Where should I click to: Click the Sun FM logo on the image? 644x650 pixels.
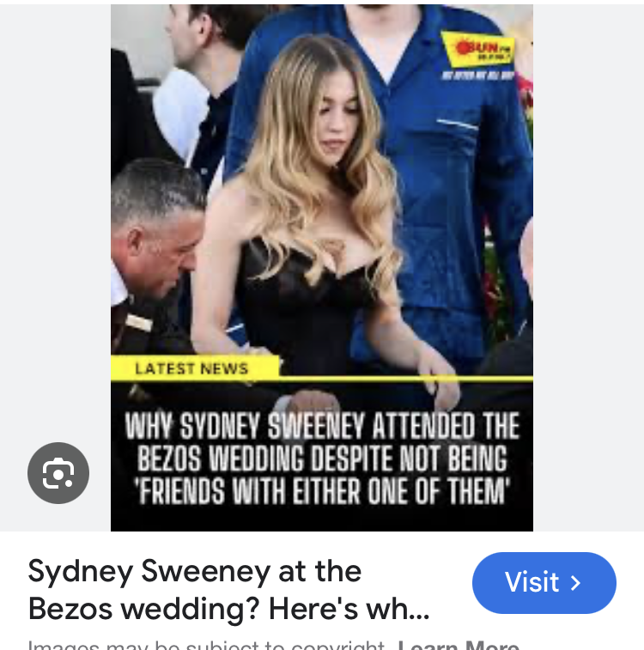click(x=479, y=50)
